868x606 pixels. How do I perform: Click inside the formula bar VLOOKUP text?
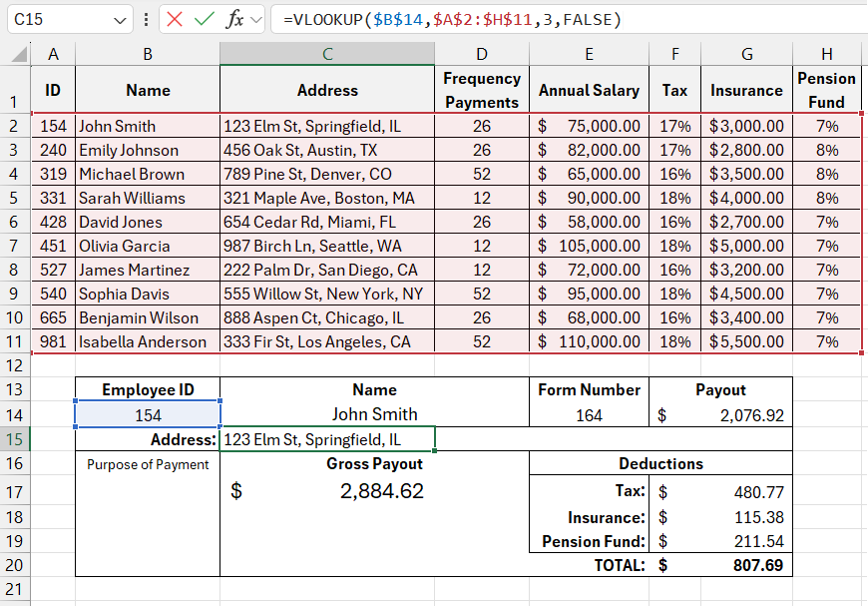[451, 20]
